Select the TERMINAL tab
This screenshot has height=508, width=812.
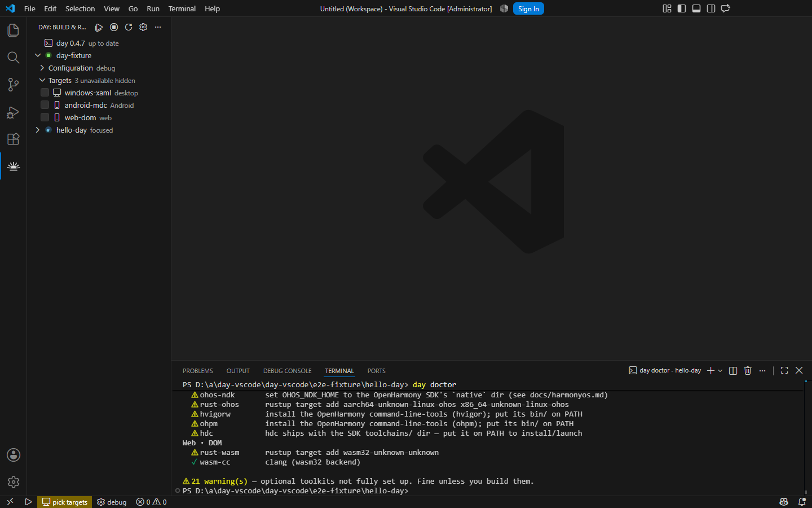pos(339,371)
